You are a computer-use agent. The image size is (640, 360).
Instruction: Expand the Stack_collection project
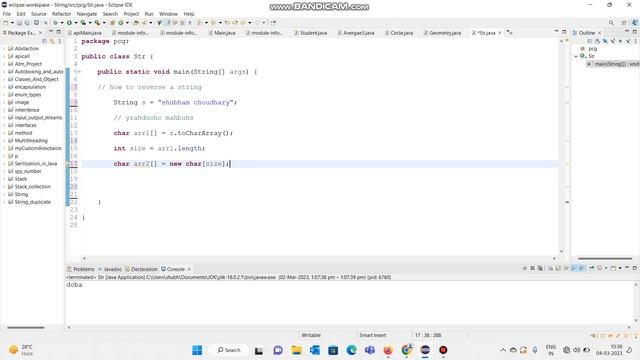(4, 187)
